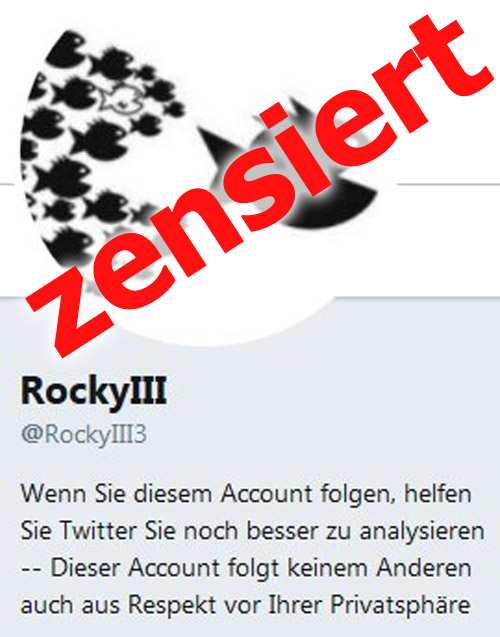The height and width of the screenshot is (637, 500).
Task: Click the bio text mentioning Twitter analysieren
Action: pos(252,531)
